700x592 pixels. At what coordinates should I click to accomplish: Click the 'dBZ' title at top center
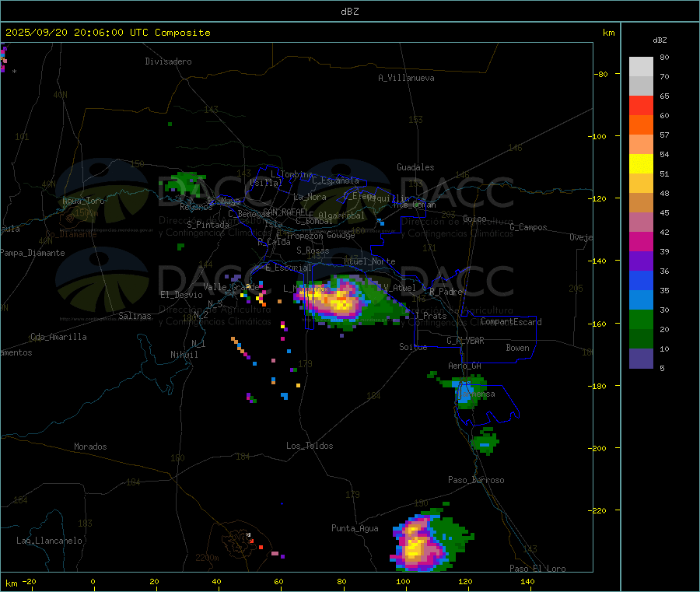click(x=349, y=12)
